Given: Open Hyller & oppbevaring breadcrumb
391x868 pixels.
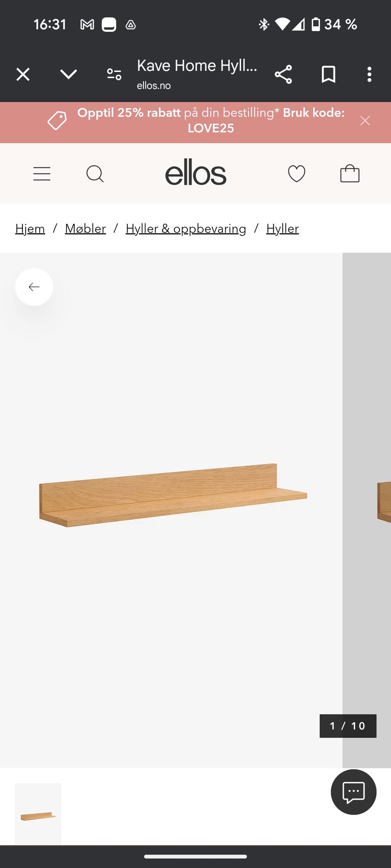Looking at the screenshot, I should pyautogui.click(x=186, y=229).
